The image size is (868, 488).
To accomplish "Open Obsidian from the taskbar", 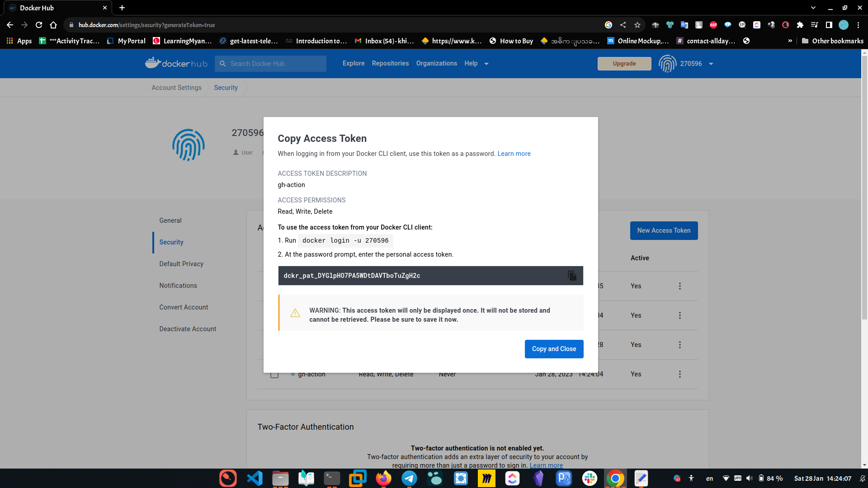I will point(538,478).
